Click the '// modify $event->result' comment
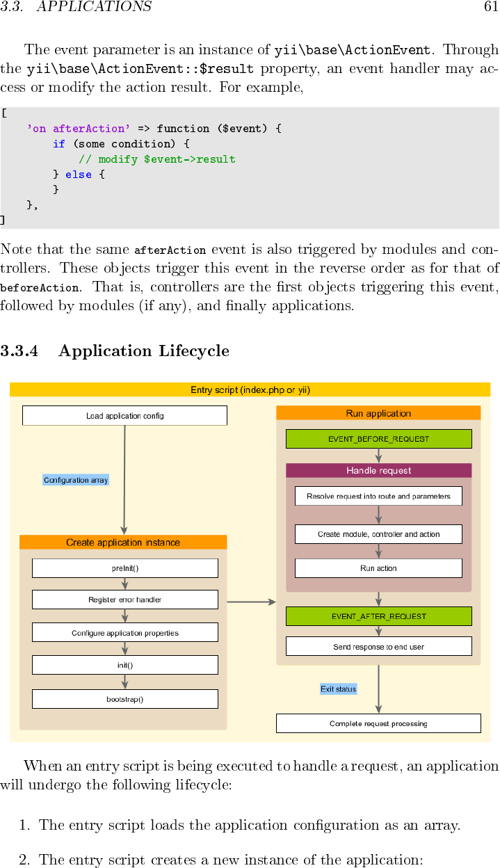The image size is (500, 868). pos(157,159)
